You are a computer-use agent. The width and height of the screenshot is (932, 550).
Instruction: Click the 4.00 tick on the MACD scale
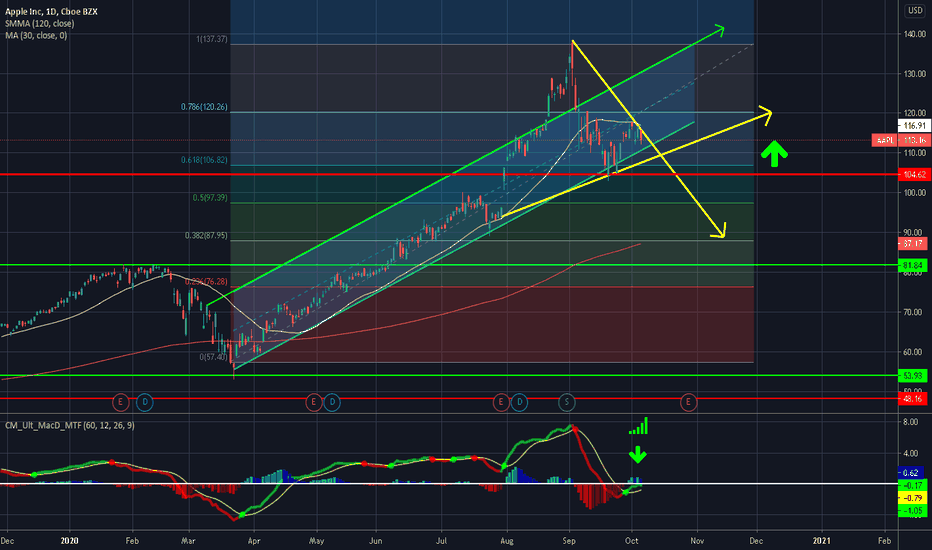point(910,453)
